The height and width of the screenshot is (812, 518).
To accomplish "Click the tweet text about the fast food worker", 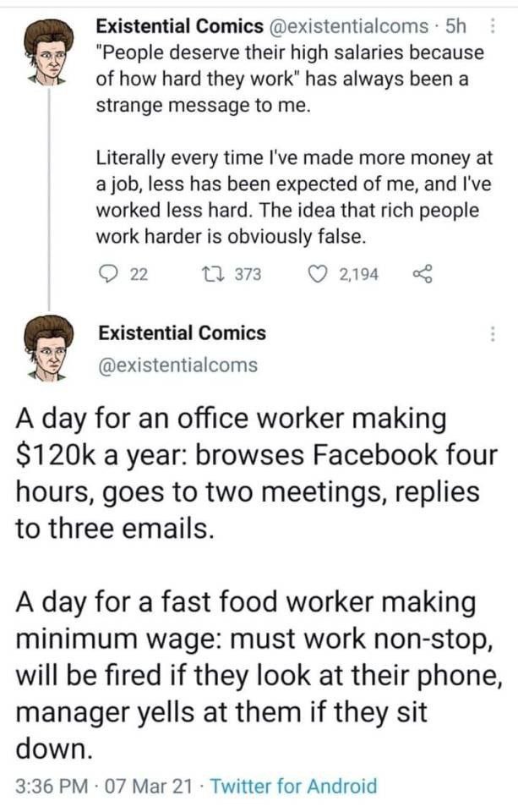I will tap(254, 675).
